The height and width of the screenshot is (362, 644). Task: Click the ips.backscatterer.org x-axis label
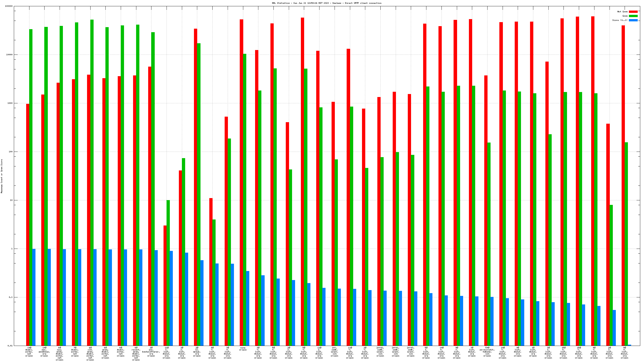coord(151,352)
